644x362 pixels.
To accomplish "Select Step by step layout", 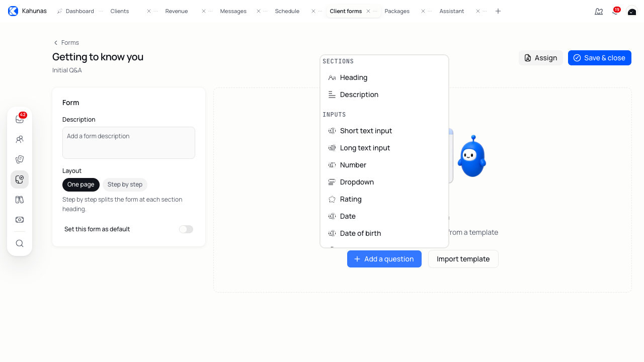I will [x=125, y=185].
